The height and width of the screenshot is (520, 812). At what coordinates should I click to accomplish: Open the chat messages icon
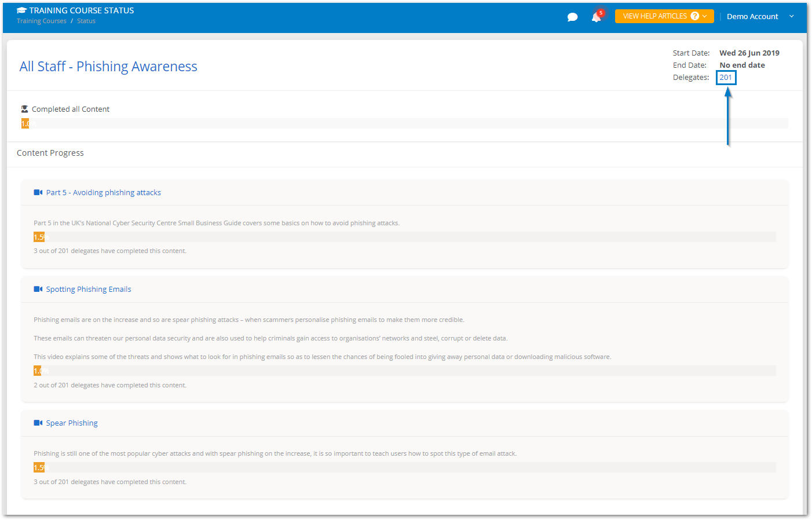tap(572, 17)
